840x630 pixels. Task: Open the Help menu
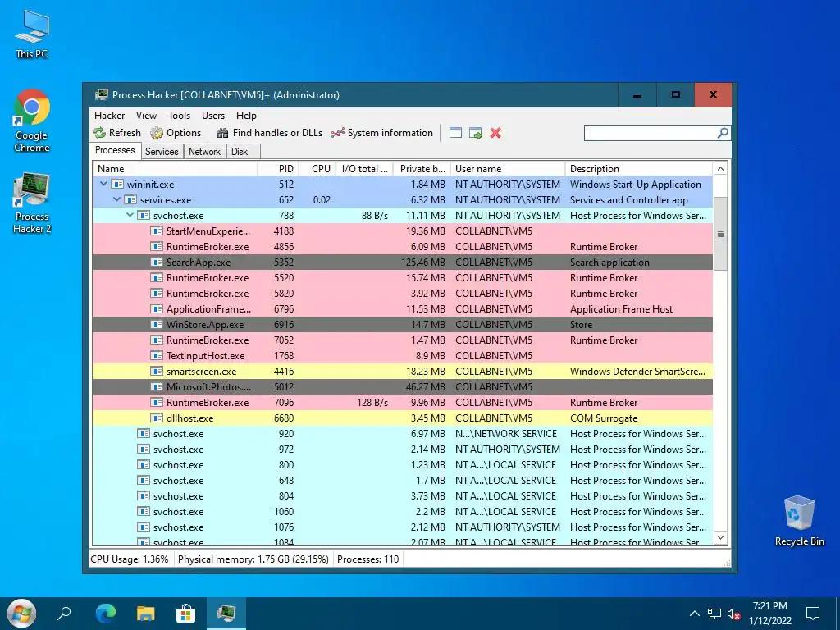tap(246, 115)
